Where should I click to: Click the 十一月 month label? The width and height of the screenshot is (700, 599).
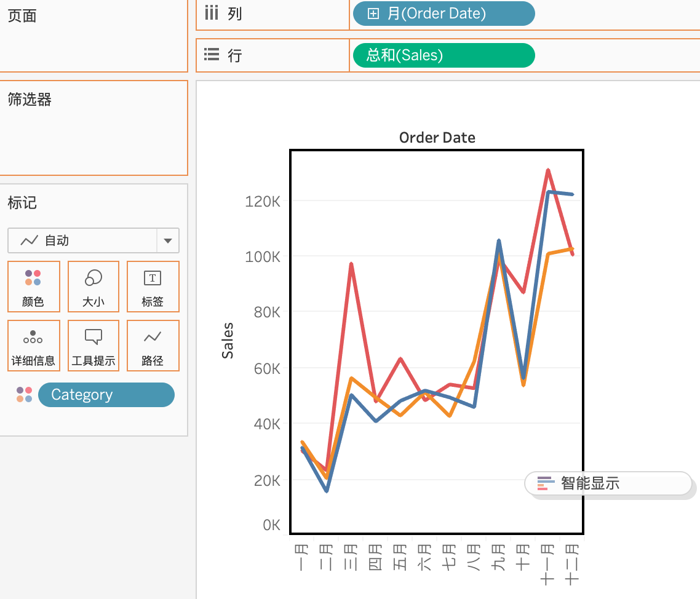(x=547, y=565)
